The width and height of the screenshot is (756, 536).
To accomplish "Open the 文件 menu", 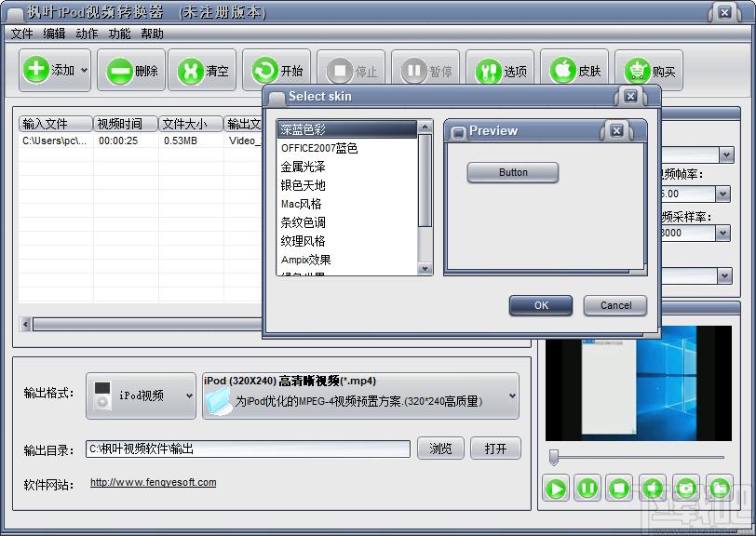I will click(21, 33).
